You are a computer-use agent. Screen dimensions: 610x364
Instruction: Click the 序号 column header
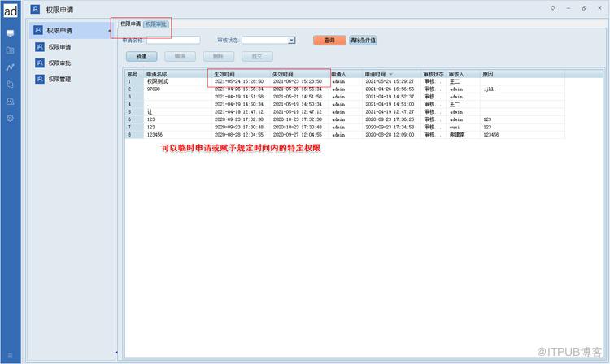click(134, 74)
